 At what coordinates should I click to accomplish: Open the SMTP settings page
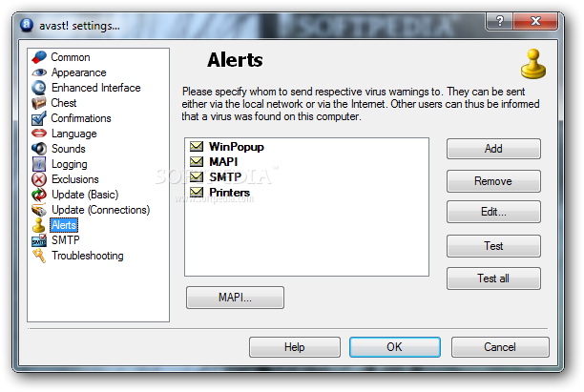click(65, 240)
